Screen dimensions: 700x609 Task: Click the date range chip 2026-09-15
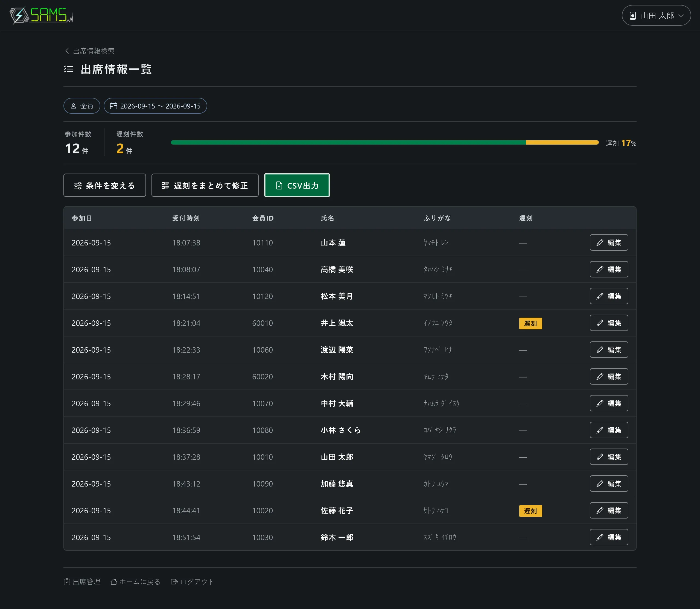tap(155, 106)
